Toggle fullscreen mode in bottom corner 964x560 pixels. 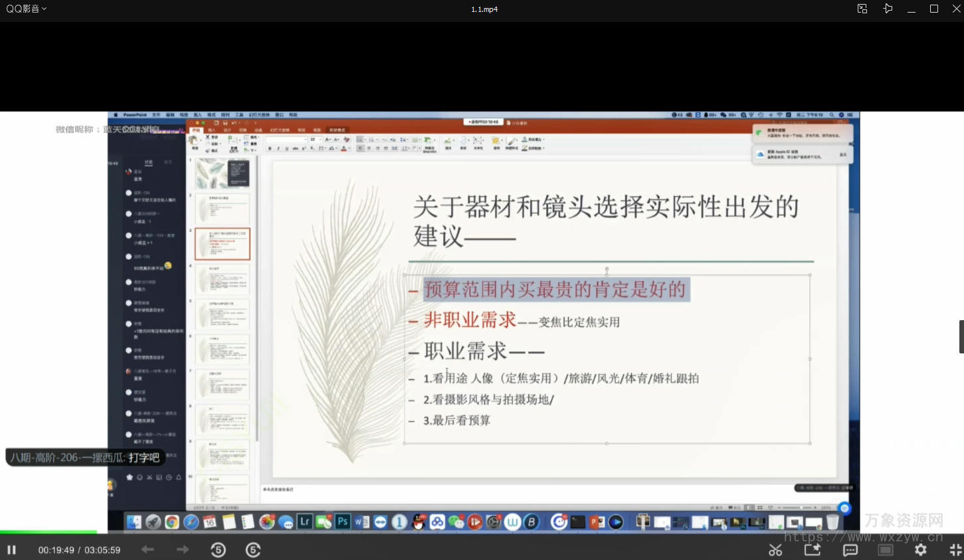(955, 550)
